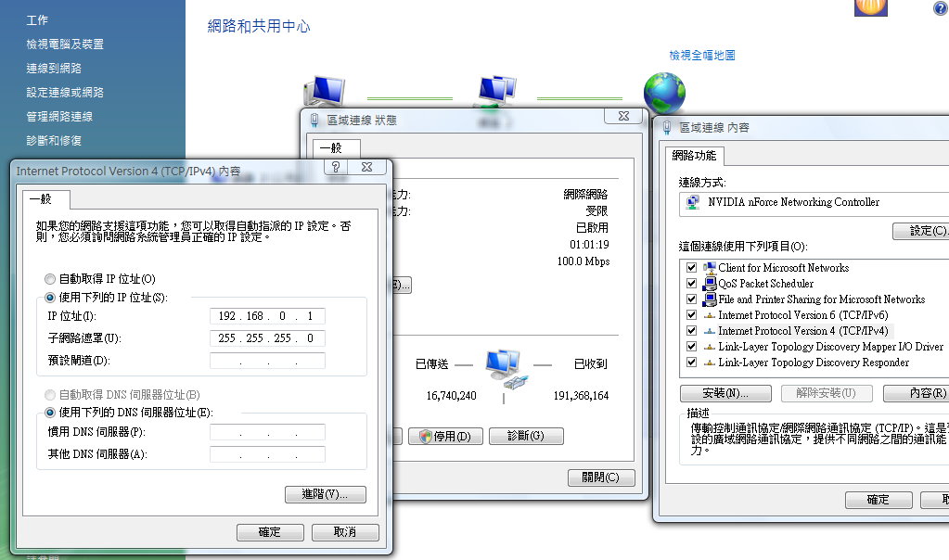Click the 預設閘道 default gateway input field
The width and height of the screenshot is (949, 560).
point(267,361)
